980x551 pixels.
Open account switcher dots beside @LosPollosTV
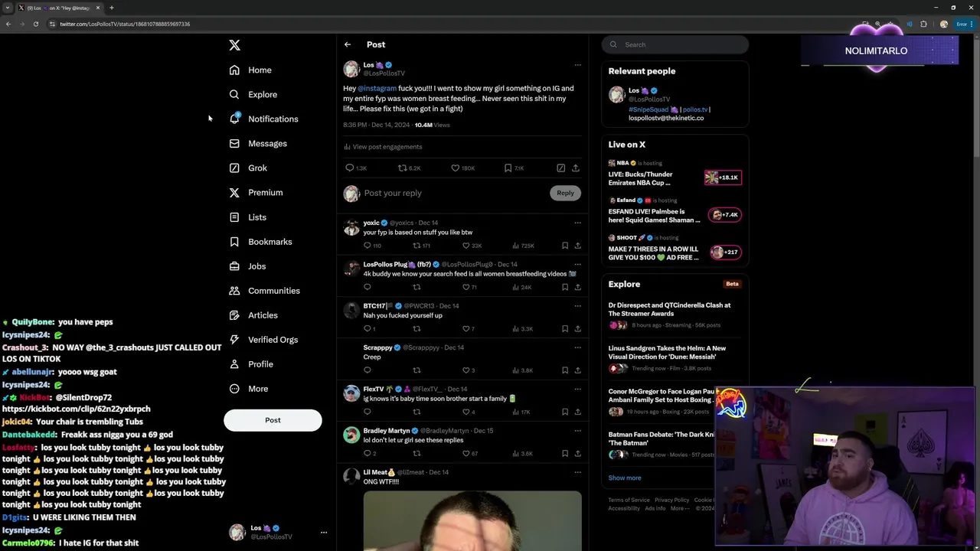click(x=323, y=533)
